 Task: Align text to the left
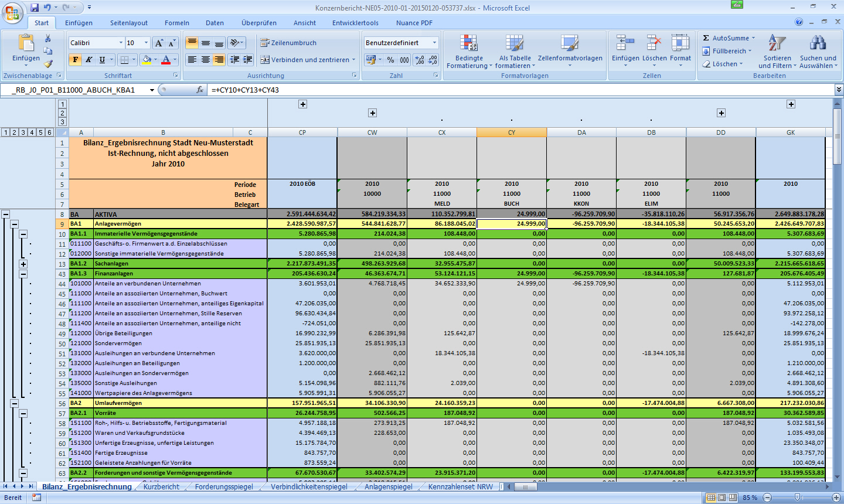point(192,60)
